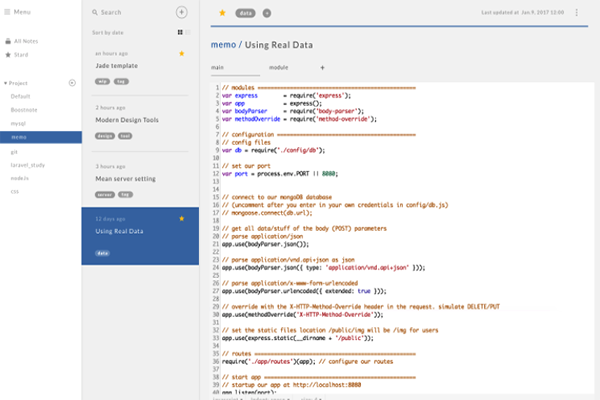This screenshot has height=400, width=600.
Task: Switch to the module snippet tab
Action: point(279,67)
